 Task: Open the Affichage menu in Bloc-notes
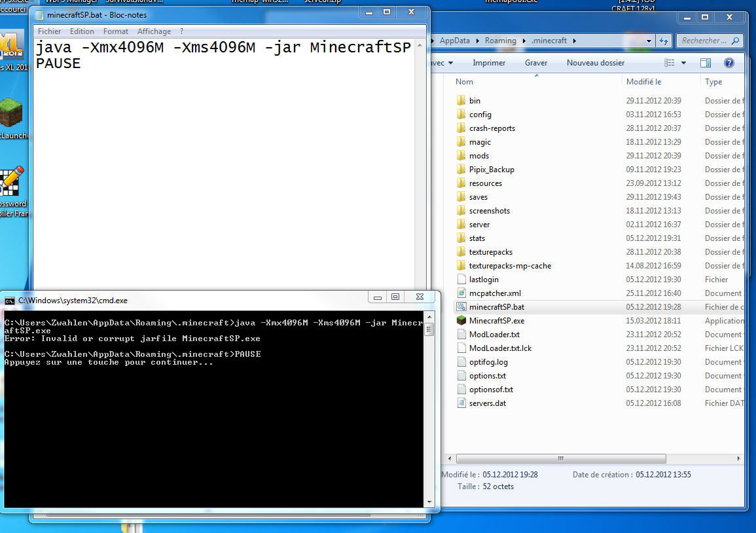[154, 31]
